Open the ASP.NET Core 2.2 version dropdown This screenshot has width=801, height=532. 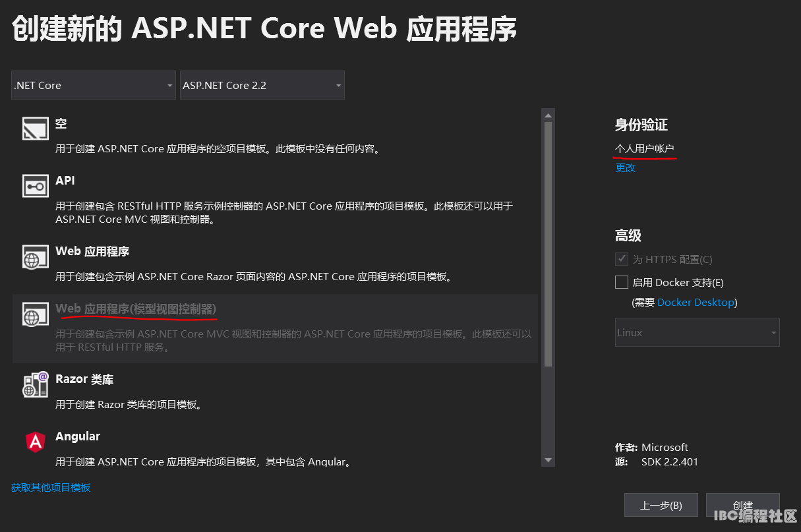(262, 85)
